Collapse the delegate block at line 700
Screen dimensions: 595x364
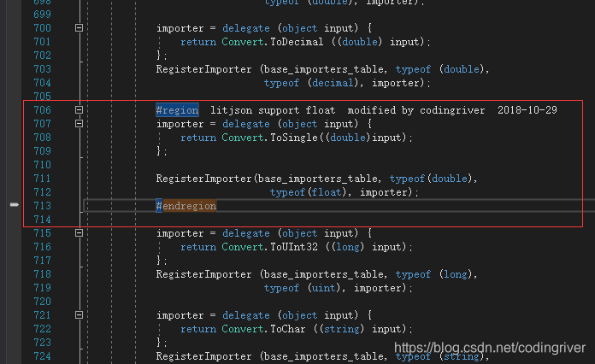point(79,28)
